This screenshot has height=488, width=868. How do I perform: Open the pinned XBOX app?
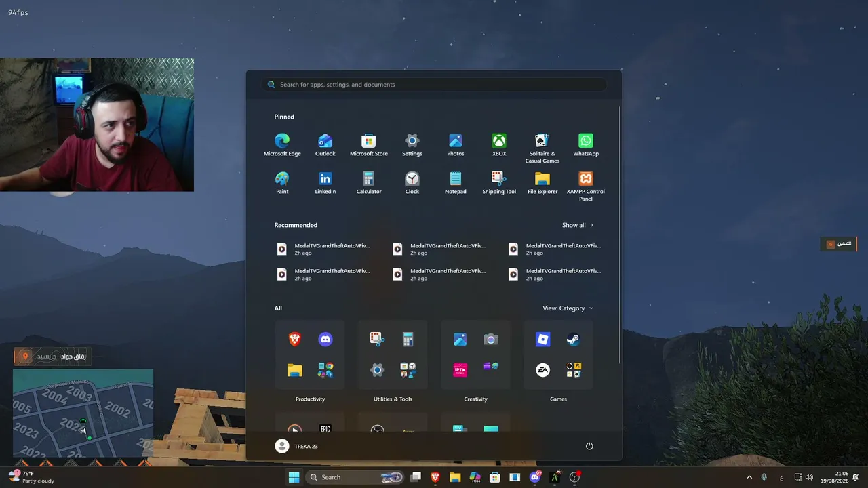click(499, 144)
